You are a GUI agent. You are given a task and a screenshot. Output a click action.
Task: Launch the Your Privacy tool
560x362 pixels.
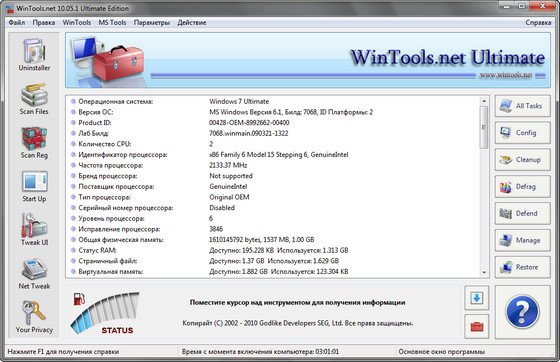tap(34, 317)
